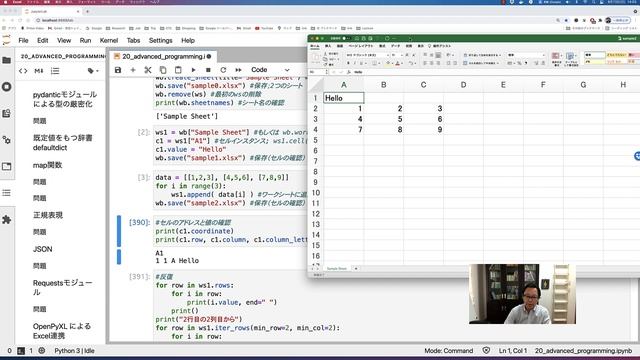Select column C header in Excel
The width and height of the screenshot is (640, 360).
423,85
